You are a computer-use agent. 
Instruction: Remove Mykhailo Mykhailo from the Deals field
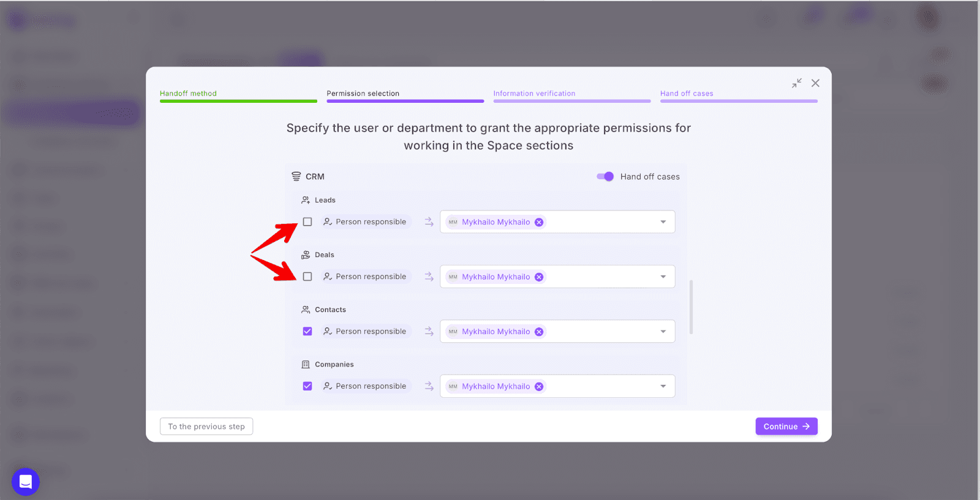tap(539, 277)
